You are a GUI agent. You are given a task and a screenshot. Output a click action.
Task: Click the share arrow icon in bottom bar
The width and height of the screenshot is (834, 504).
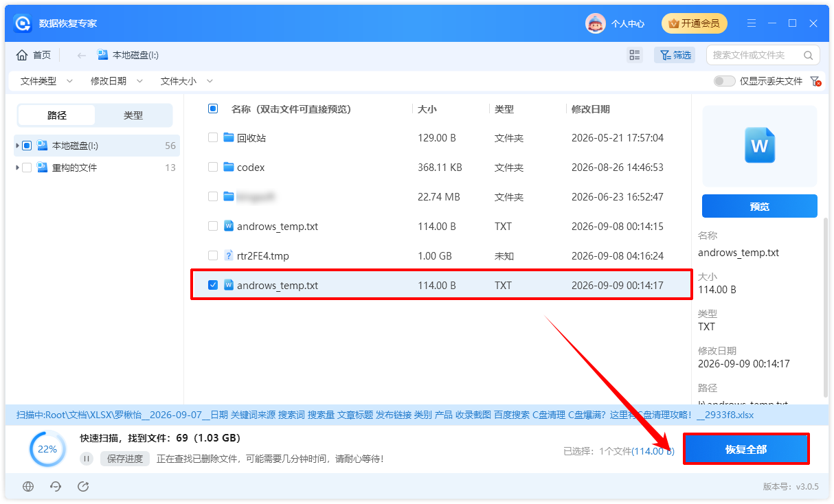[83, 487]
